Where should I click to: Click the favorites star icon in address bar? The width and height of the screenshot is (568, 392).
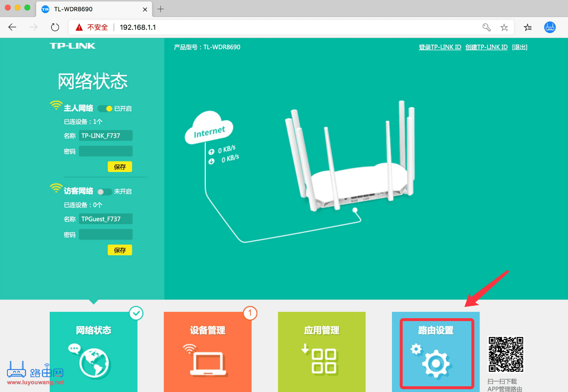click(x=504, y=27)
